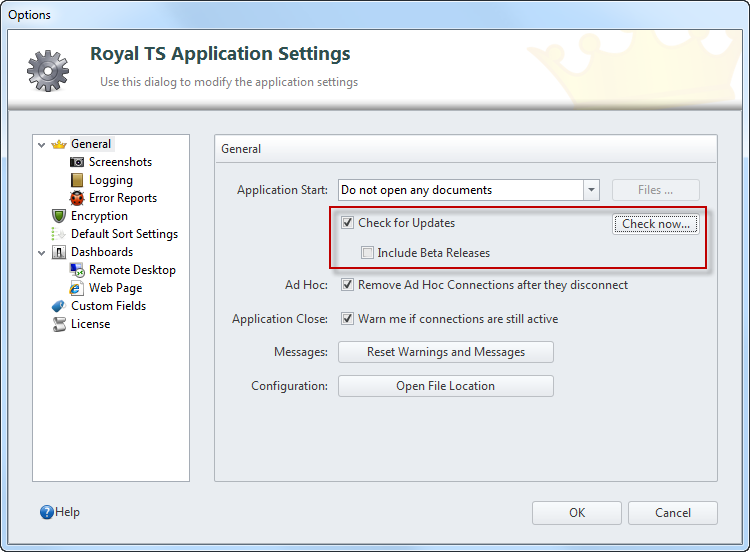This screenshot has width=750, height=552.
Task: Click the Custom Fields tag icon
Action: (x=60, y=306)
